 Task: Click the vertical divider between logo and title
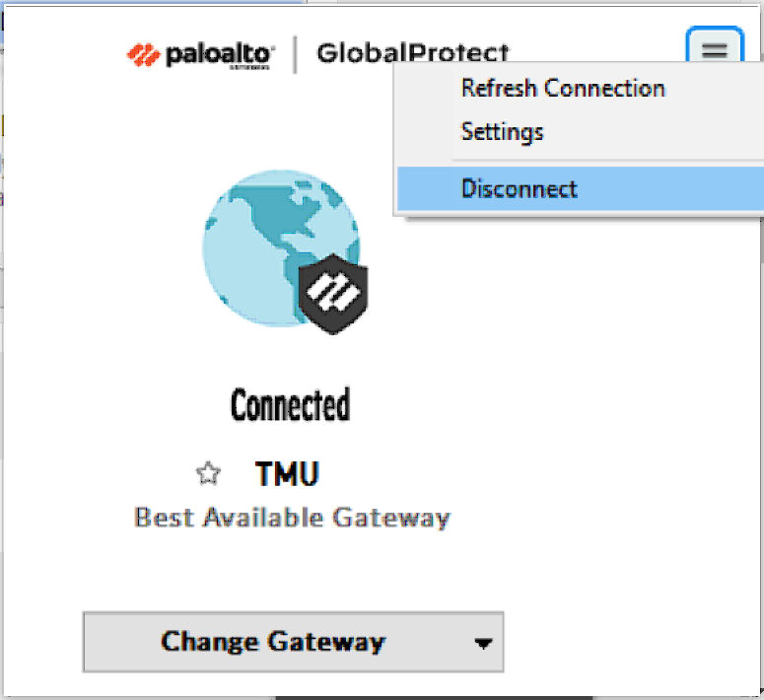click(296, 54)
